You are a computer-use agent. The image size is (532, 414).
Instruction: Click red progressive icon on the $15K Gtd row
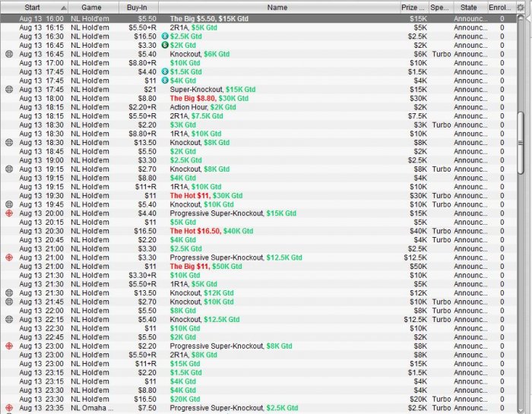(x=9, y=213)
